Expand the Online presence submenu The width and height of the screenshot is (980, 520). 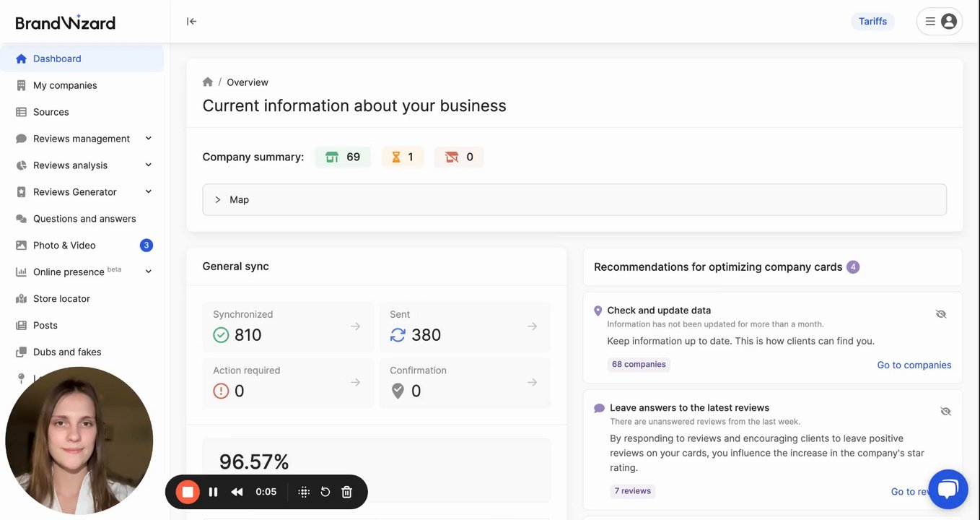tap(149, 272)
